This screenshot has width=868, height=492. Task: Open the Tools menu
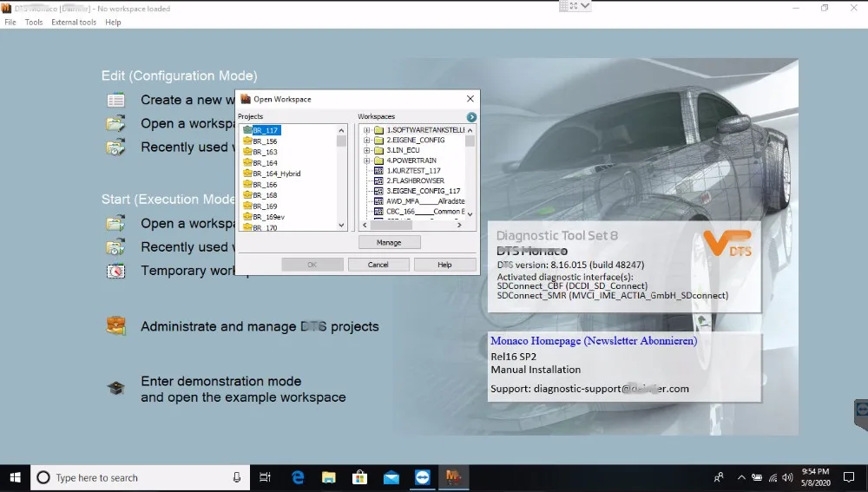(x=34, y=23)
